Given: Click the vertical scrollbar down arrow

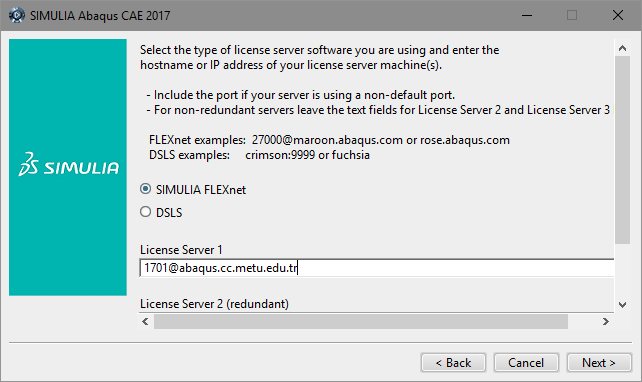Looking at the screenshot, I should point(622,305).
